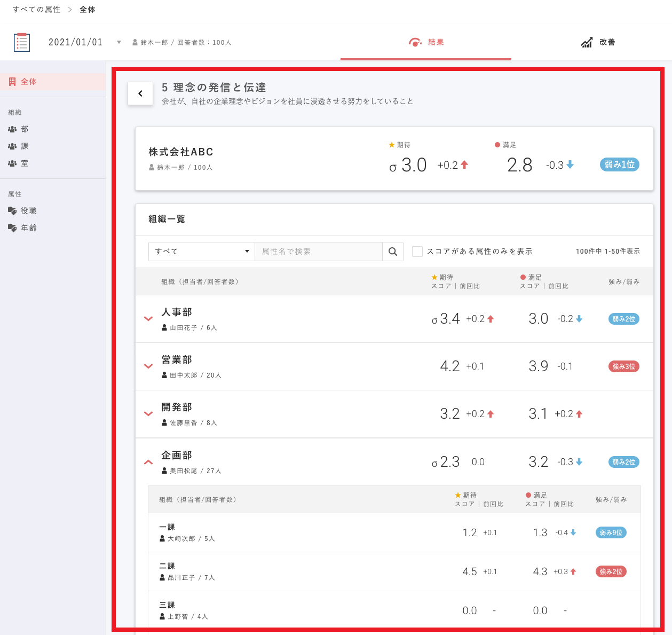Collapse the 企画部 row
This screenshot has width=672, height=635.
(148, 462)
